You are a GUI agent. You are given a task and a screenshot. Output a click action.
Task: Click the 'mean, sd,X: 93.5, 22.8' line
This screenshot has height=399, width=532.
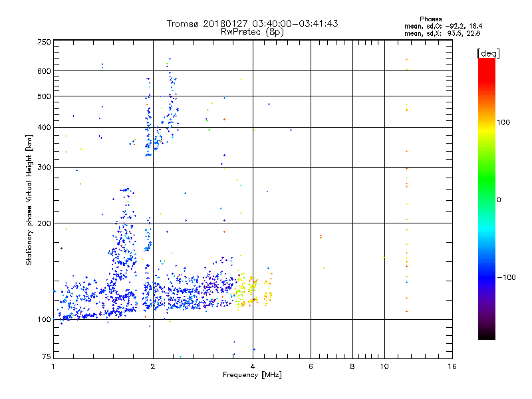point(442,33)
